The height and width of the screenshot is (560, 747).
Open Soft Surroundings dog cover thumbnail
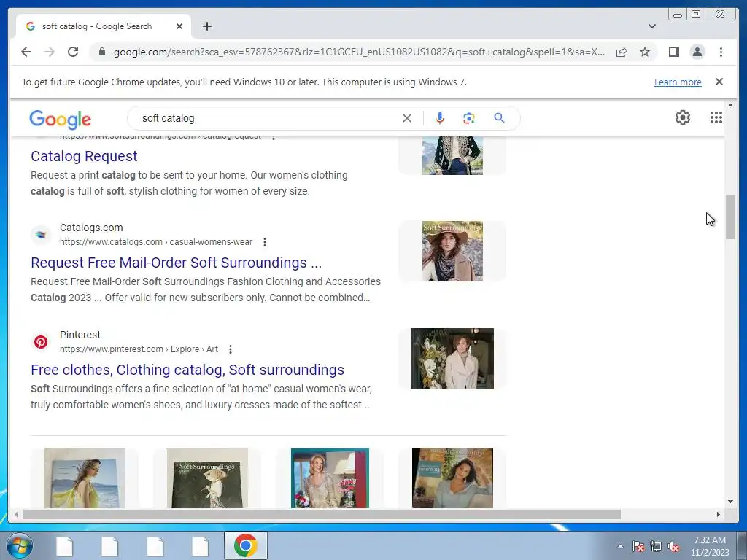[x=207, y=478]
